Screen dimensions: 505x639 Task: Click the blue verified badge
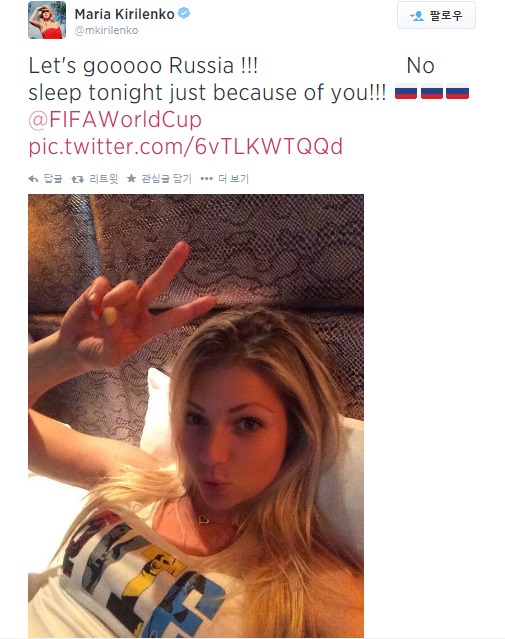(x=184, y=13)
